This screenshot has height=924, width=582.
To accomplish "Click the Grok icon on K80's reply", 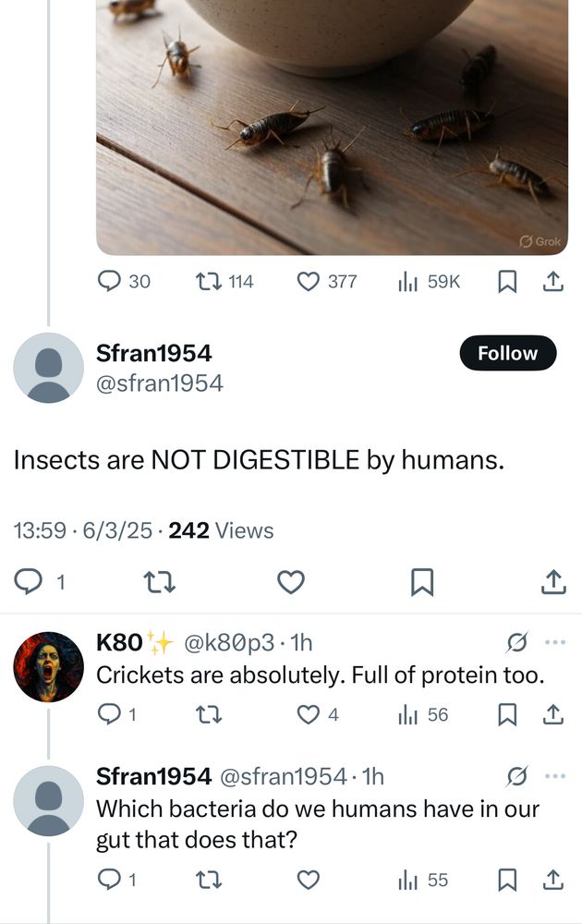I will [518, 642].
